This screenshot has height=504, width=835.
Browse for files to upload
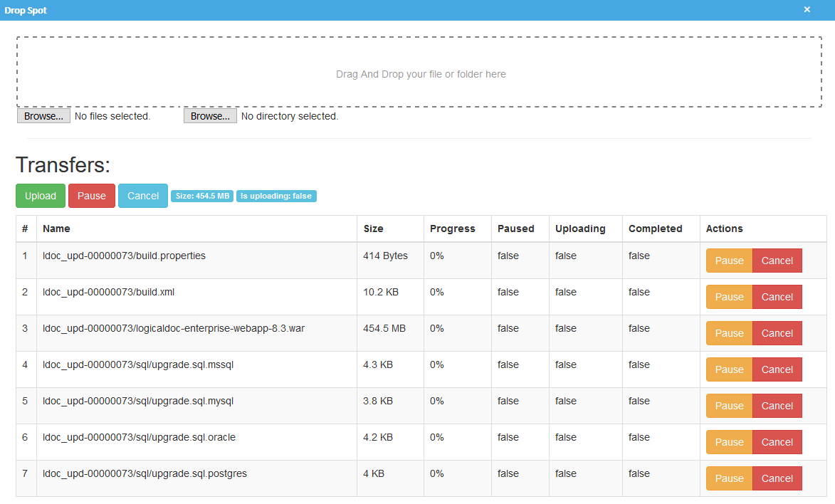43,116
